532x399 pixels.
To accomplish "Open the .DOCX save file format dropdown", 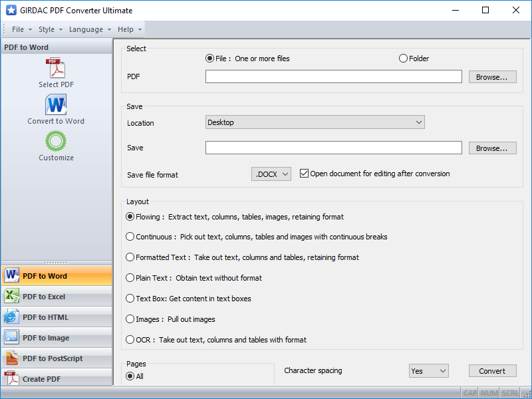I will 271,174.
